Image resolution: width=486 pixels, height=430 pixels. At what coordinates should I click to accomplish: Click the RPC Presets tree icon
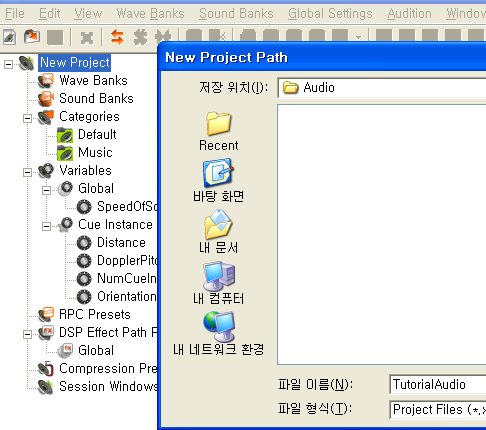(x=46, y=315)
